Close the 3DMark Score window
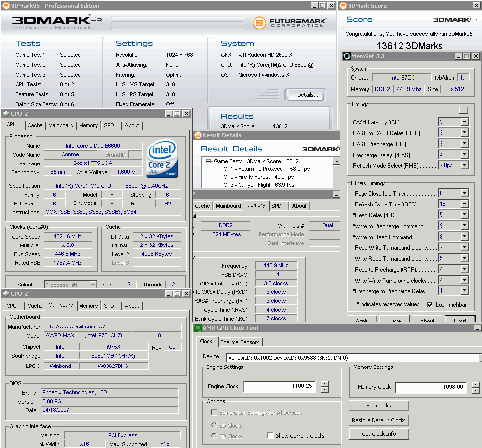 [476, 6]
